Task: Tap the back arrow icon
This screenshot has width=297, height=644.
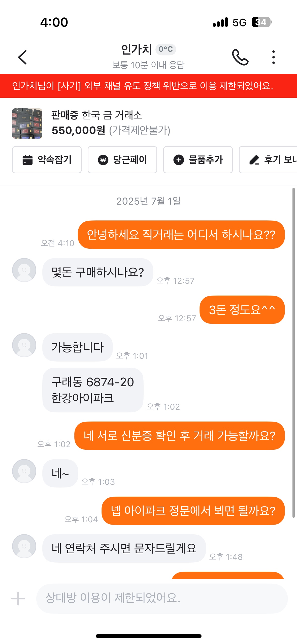Action: (23, 57)
